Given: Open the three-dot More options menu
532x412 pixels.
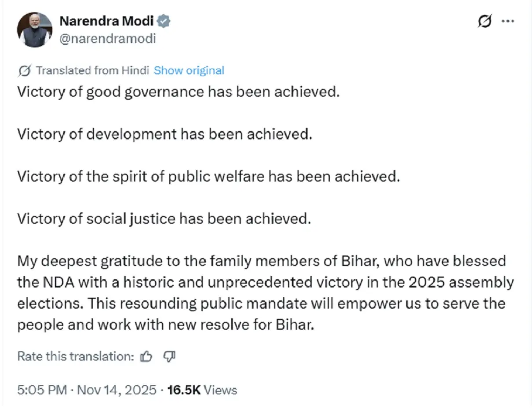Looking at the screenshot, I should coord(508,21).
